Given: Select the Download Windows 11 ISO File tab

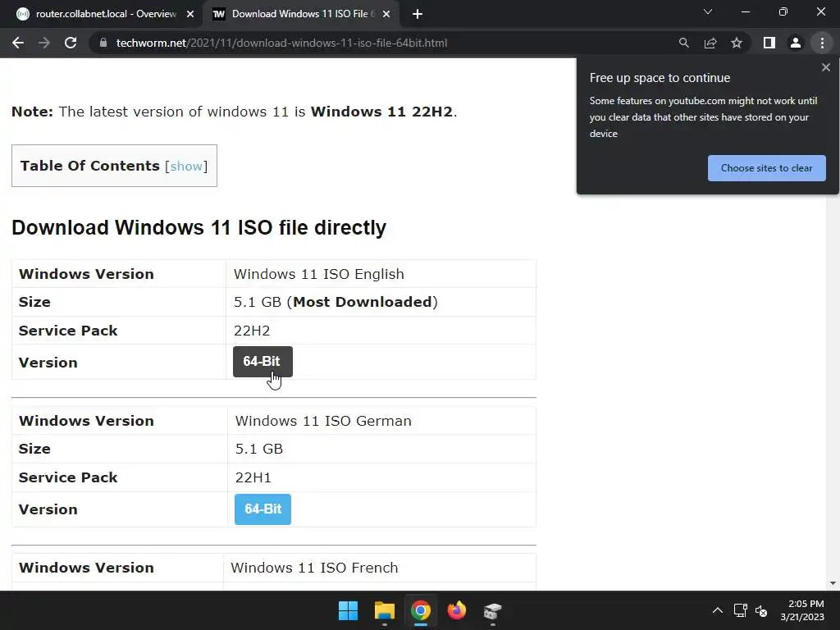Looking at the screenshot, I should pos(304,14).
